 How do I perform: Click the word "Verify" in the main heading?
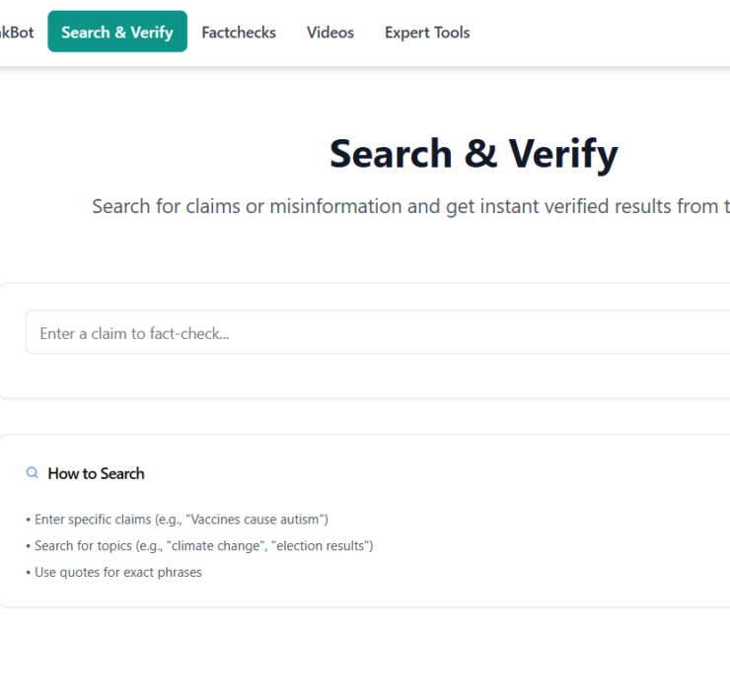click(x=563, y=154)
